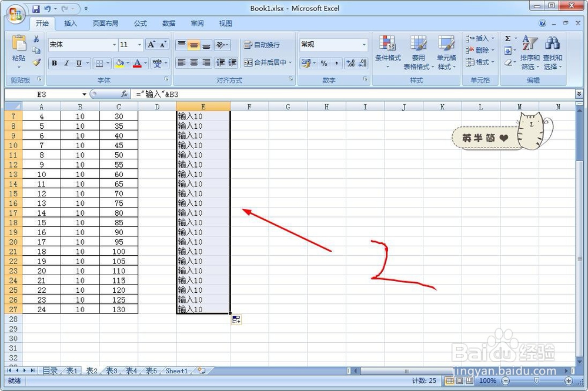Click the Office button logo
The height and width of the screenshot is (391, 588).
15,15
